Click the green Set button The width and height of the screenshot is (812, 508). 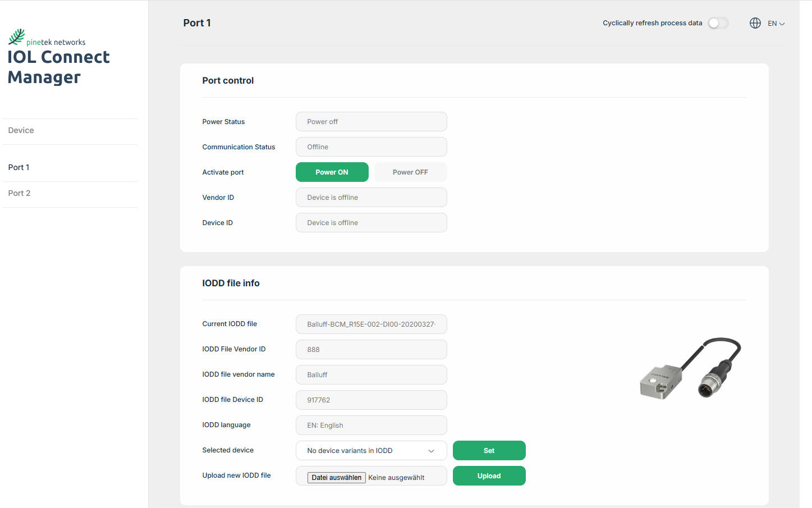coord(489,451)
